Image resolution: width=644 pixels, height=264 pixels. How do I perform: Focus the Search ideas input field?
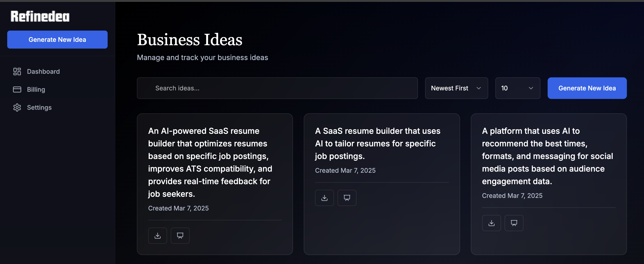[x=277, y=88]
